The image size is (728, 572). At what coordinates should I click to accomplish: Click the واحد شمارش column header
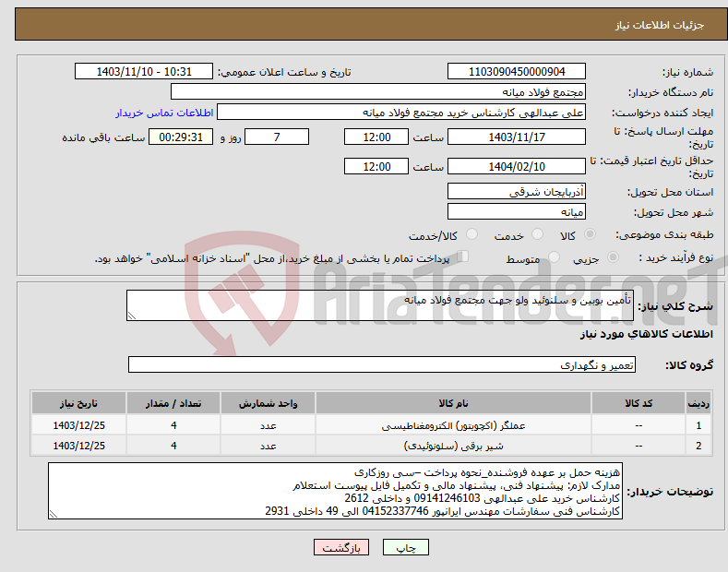(x=268, y=403)
